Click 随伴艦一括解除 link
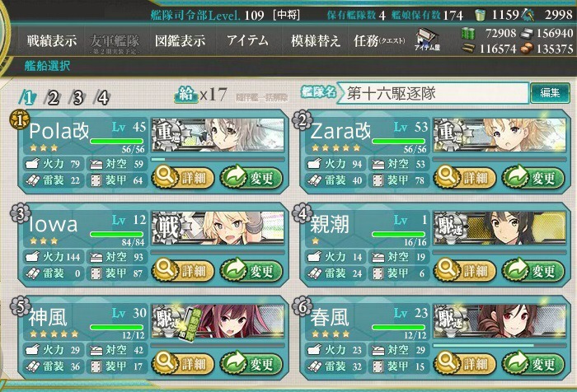577x392 pixels. 261,98
